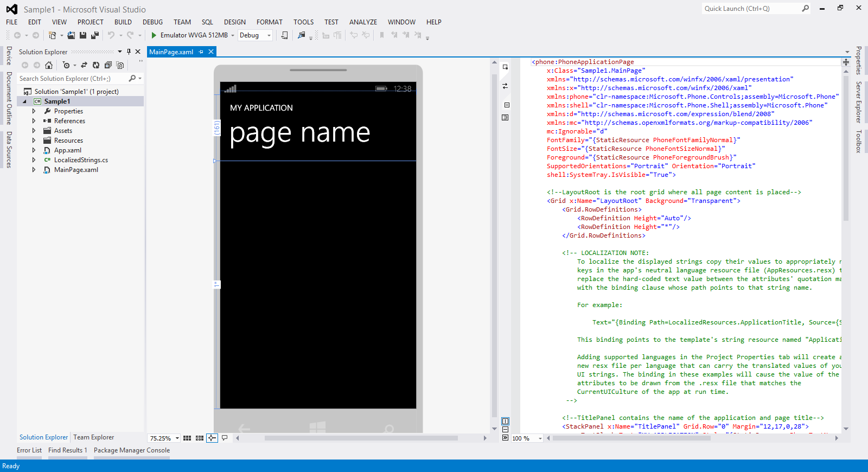Click the Redo arrow in the toolbar
Image resolution: width=868 pixels, height=472 pixels.
pyautogui.click(x=130, y=35)
